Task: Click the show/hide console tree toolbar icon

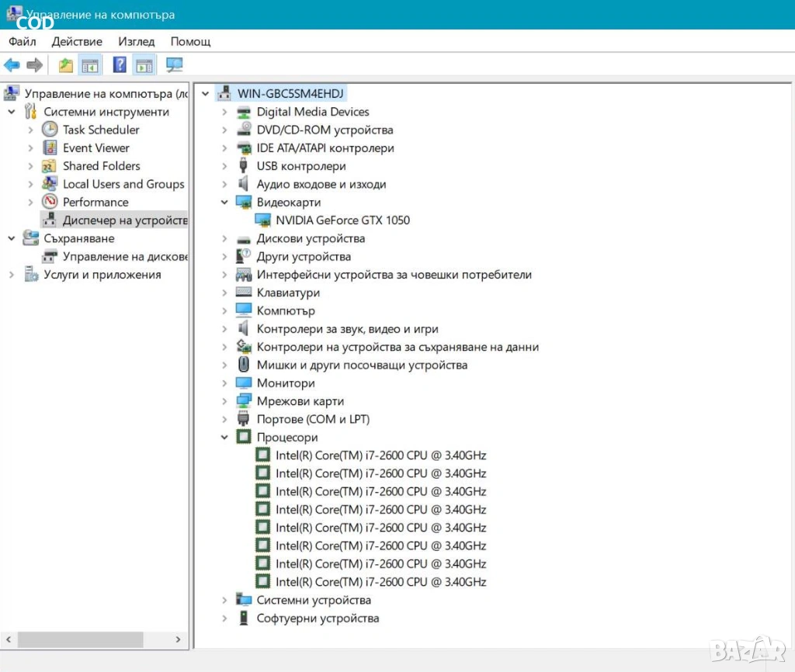Action: 91,65
